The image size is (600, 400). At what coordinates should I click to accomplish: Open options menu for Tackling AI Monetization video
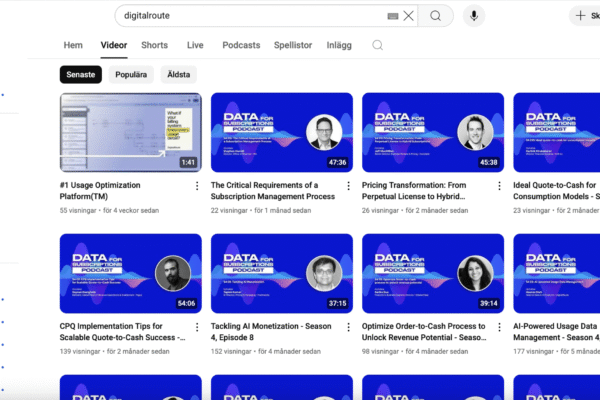click(x=348, y=327)
